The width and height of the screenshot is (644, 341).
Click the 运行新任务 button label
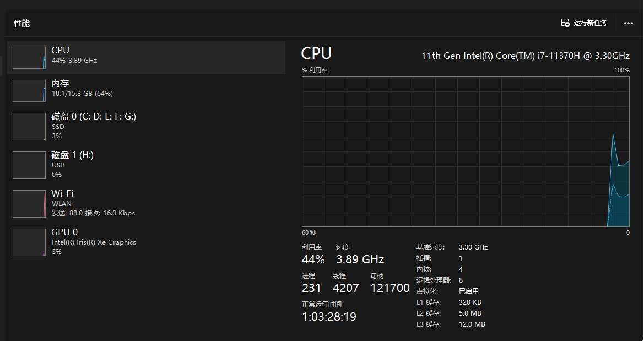pyautogui.click(x=590, y=23)
